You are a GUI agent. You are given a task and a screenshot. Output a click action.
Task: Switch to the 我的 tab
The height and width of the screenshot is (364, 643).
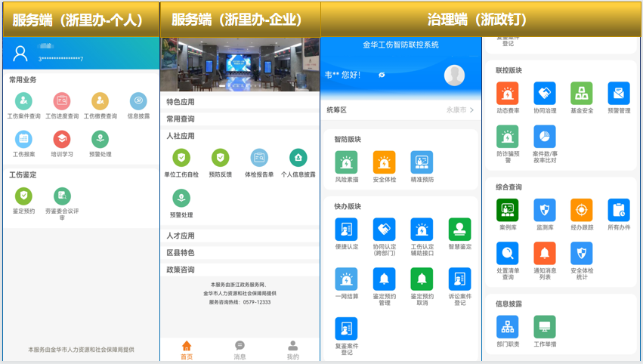(x=292, y=350)
